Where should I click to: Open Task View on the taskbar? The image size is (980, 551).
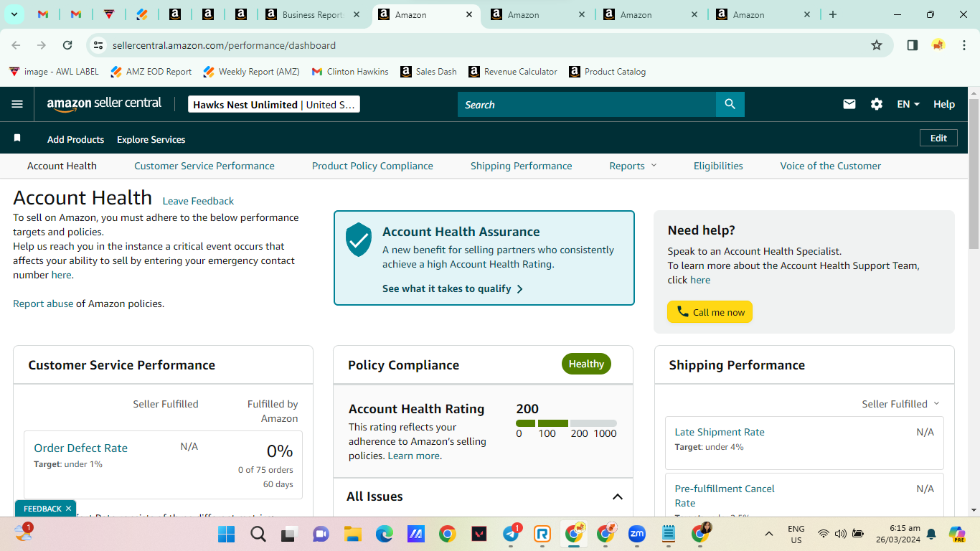pos(289,534)
